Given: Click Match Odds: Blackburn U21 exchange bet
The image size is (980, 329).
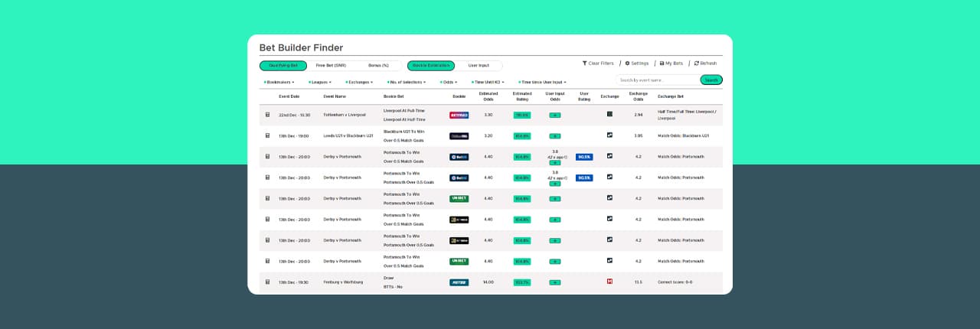Looking at the screenshot, I should coord(683,135).
